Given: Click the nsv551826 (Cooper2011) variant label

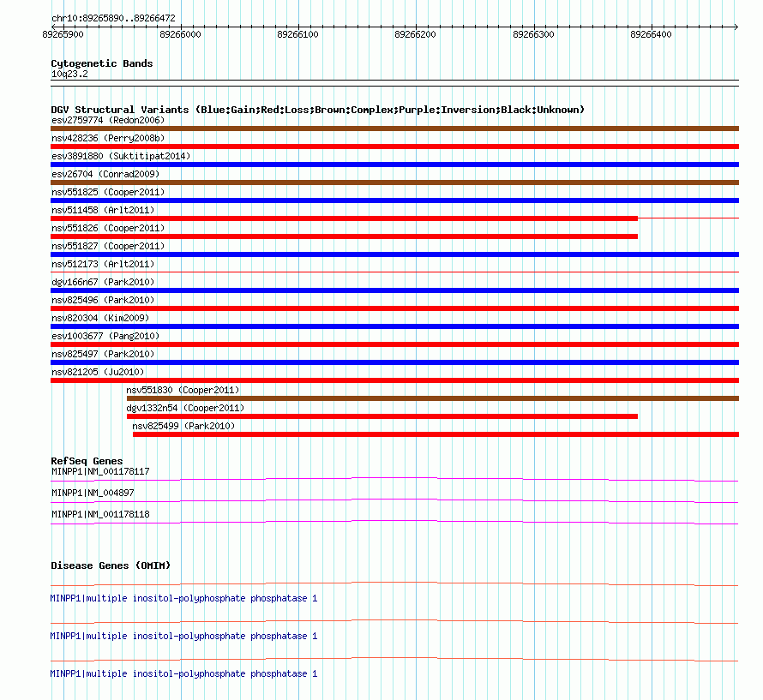Looking at the screenshot, I should (108, 228).
